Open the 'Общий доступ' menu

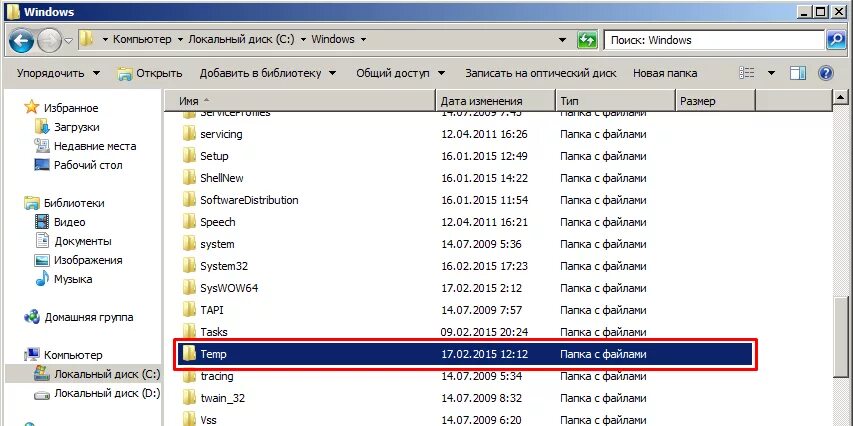(x=400, y=73)
